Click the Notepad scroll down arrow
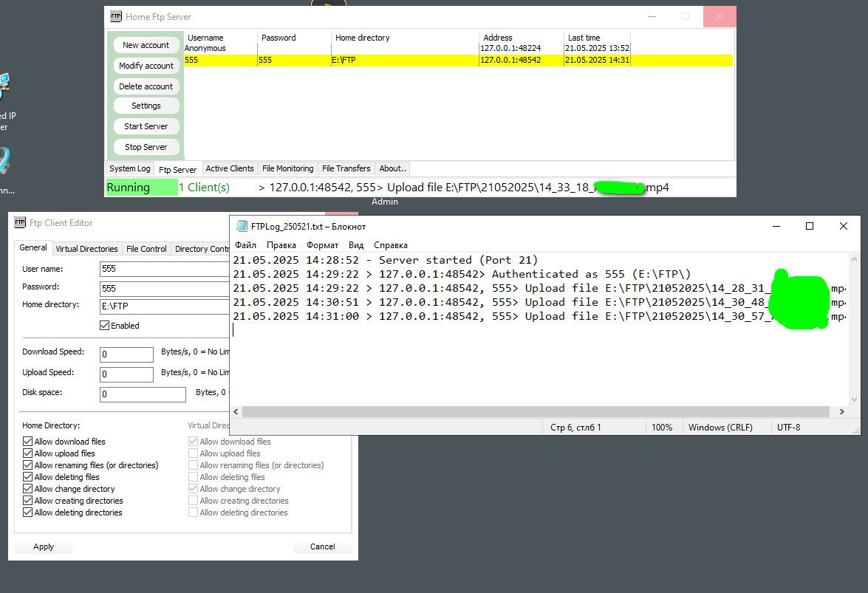Screen dimensions: 868x593 coord(854,399)
